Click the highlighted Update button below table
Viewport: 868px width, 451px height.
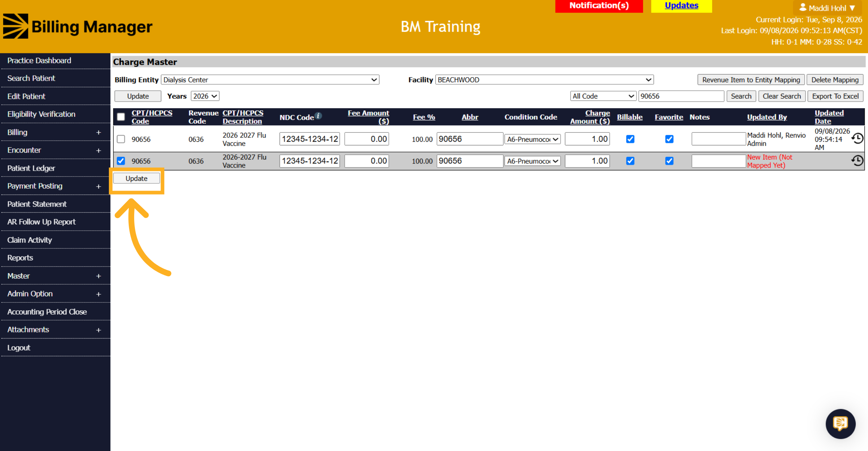(136, 178)
